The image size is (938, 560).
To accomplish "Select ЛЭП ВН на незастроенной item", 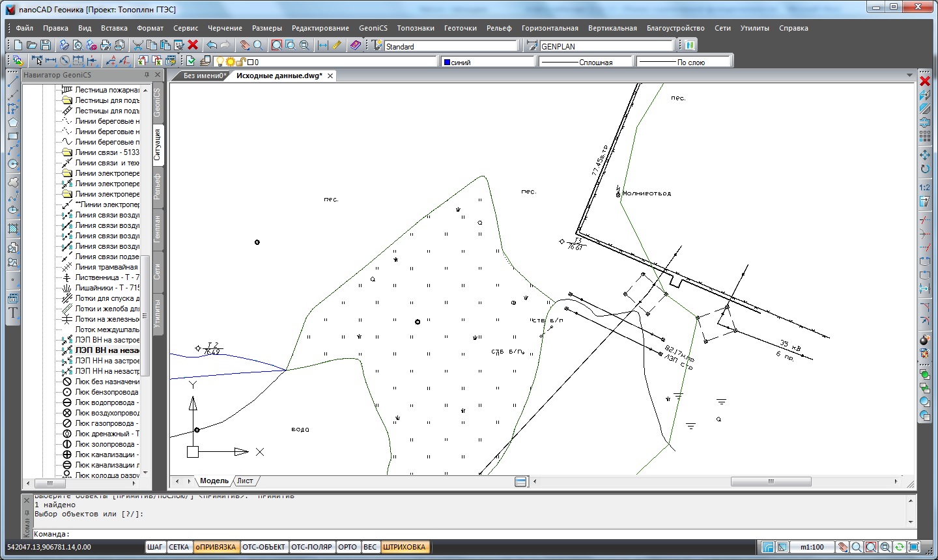I will [x=107, y=350].
